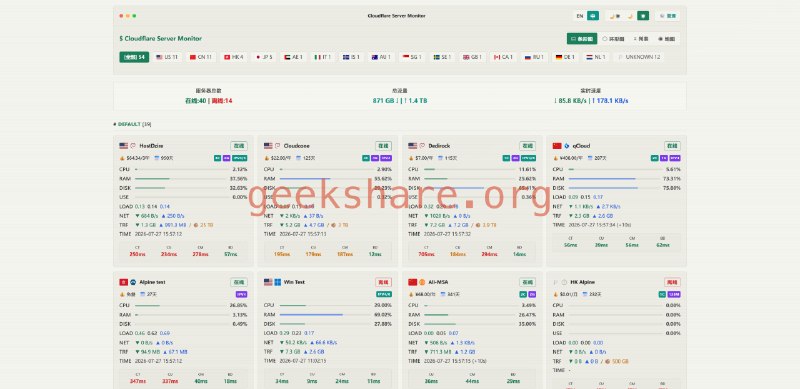Click the heart icon beside Dedirock
This screenshot has height=389, width=800.
tap(422, 145)
